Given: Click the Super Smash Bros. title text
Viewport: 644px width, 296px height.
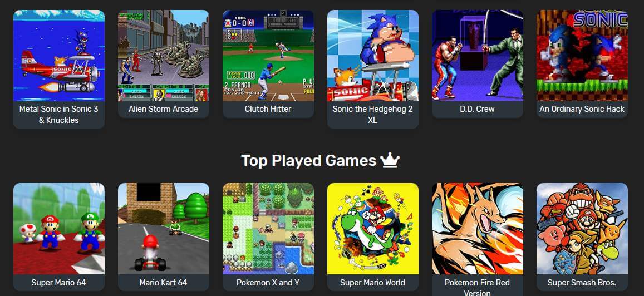Looking at the screenshot, I should (x=582, y=283).
